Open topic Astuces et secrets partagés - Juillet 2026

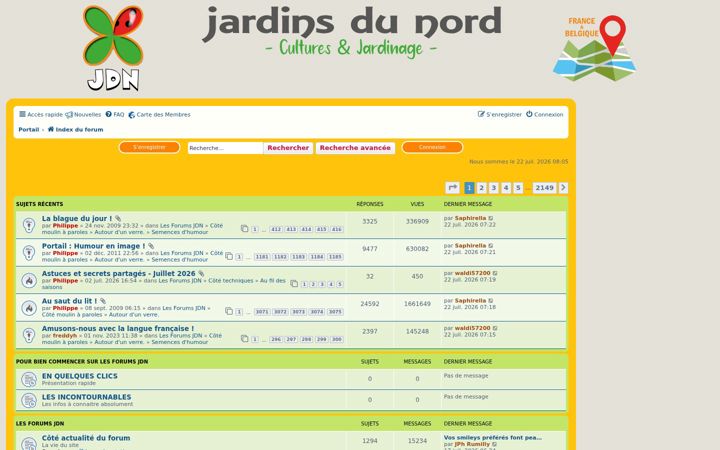118,274
